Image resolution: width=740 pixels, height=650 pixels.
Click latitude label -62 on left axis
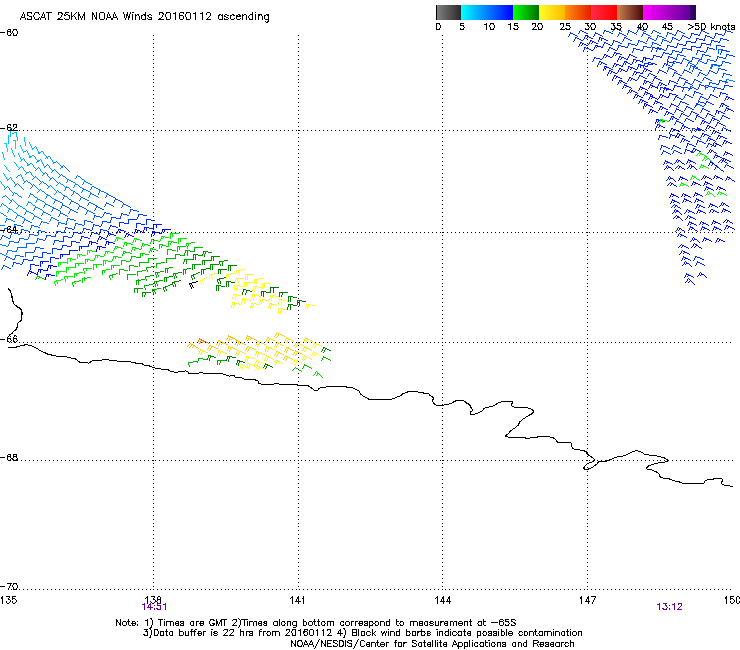pos(9,128)
